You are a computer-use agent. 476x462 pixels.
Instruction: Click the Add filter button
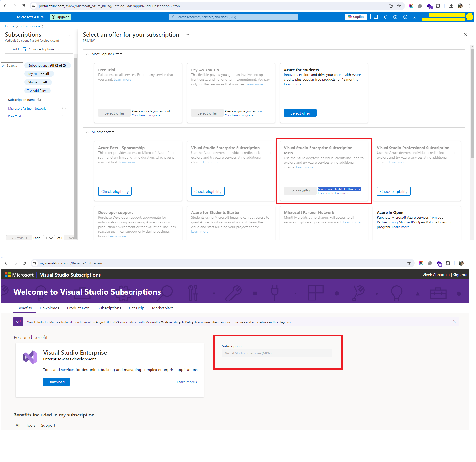pyautogui.click(x=37, y=91)
